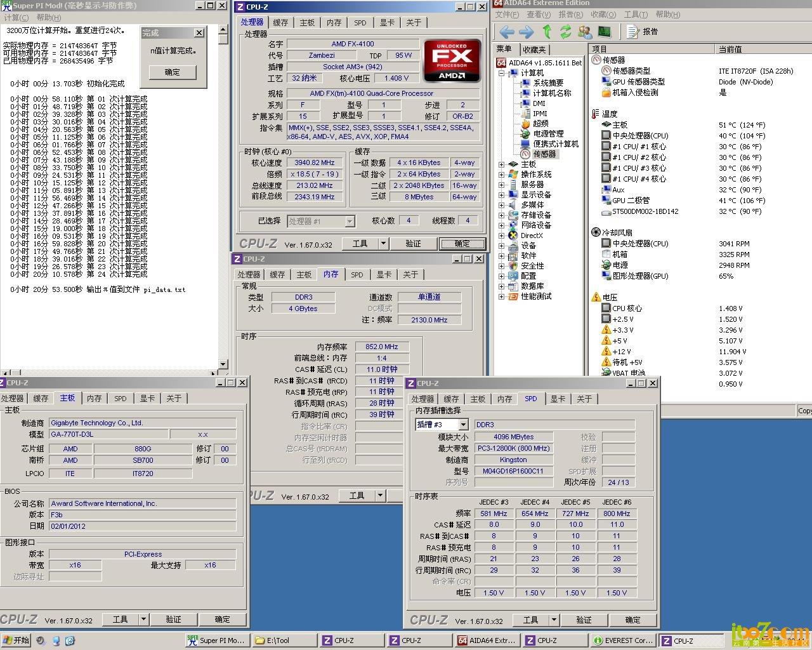Expand the 网络设备 tree node

(x=501, y=225)
